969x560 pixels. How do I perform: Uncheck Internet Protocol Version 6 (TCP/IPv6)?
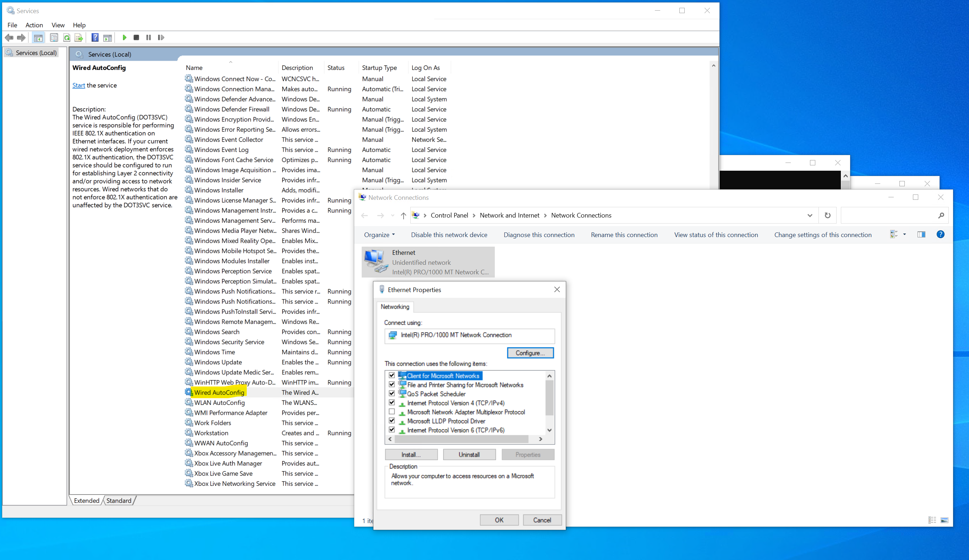tap(392, 430)
